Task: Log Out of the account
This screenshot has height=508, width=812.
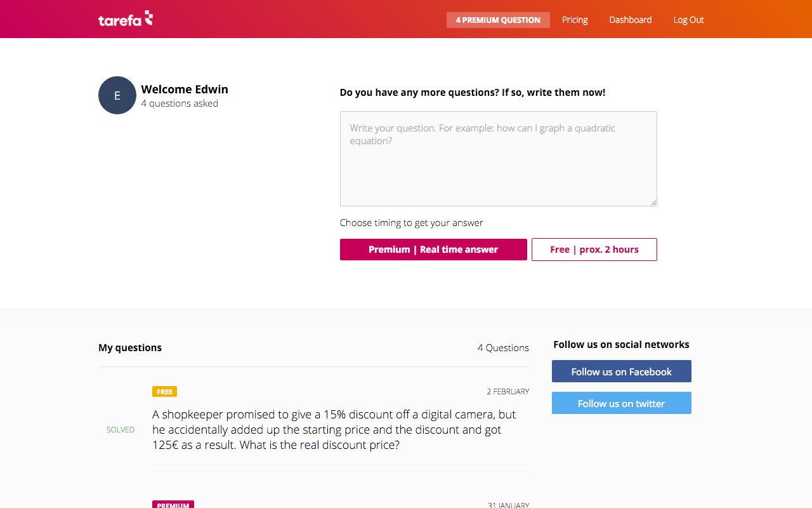Action: point(688,20)
